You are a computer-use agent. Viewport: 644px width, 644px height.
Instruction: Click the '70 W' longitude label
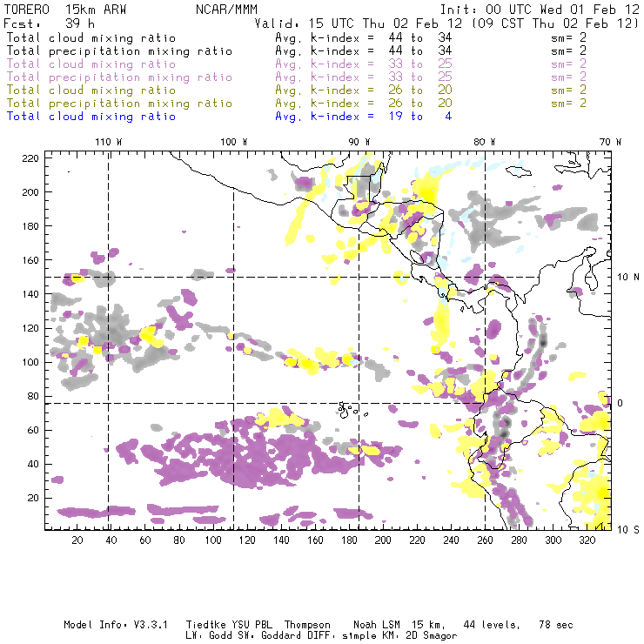[x=610, y=142]
